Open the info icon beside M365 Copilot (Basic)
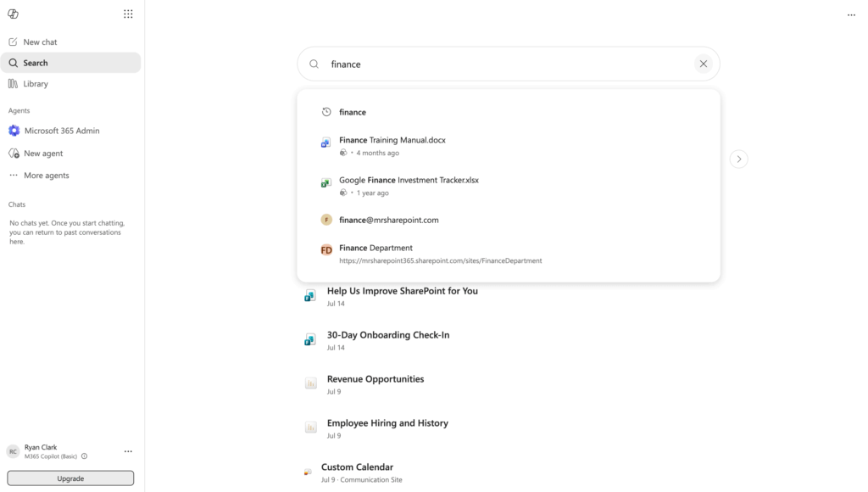The height and width of the screenshot is (492, 868). point(85,456)
